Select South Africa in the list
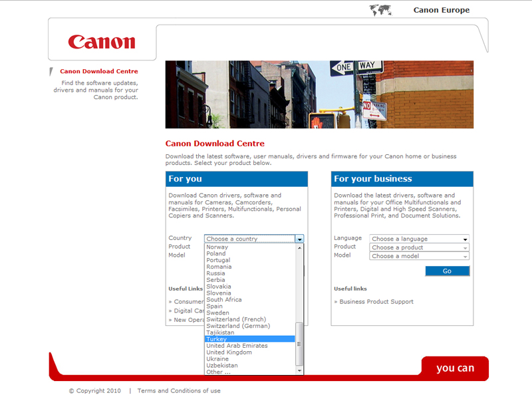Screen dimensions: 532x399 (x=224, y=300)
